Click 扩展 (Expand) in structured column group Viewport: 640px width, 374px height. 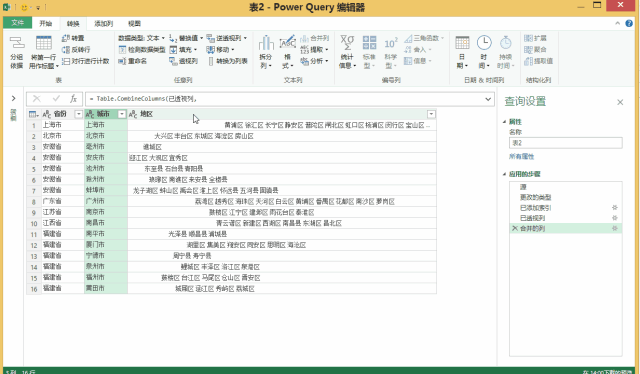(x=535, y=38)
